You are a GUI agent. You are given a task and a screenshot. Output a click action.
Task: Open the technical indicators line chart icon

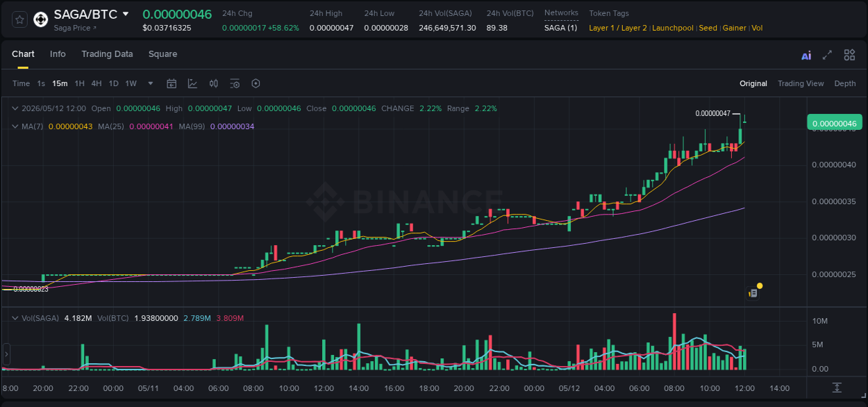coord(192,83)
